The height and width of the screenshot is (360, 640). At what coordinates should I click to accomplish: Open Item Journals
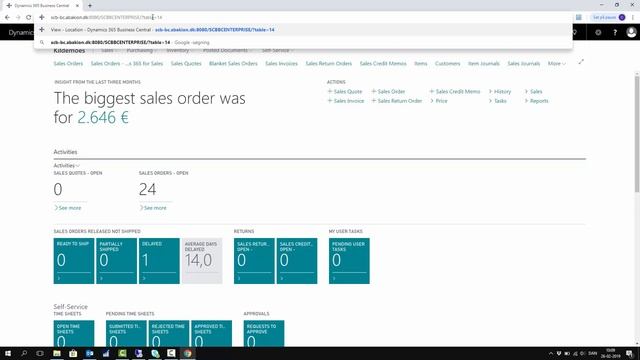484,64
